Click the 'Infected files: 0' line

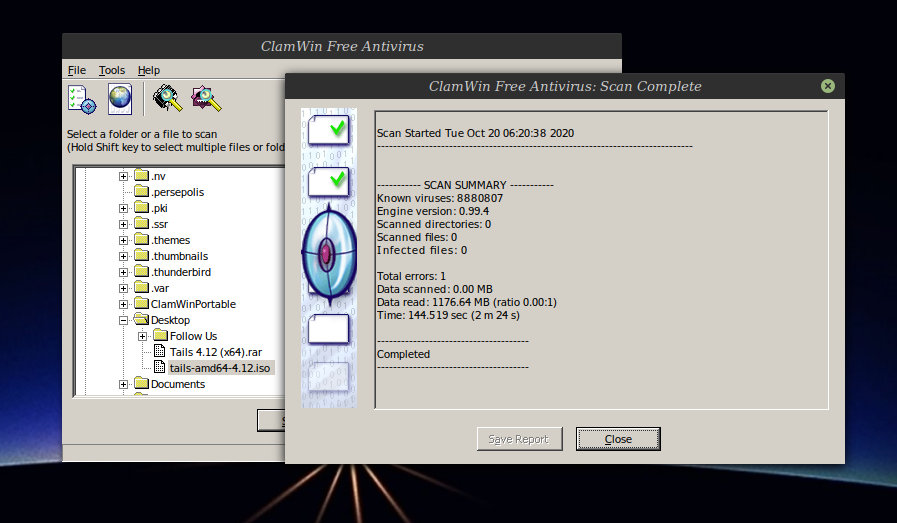point(422,250)
